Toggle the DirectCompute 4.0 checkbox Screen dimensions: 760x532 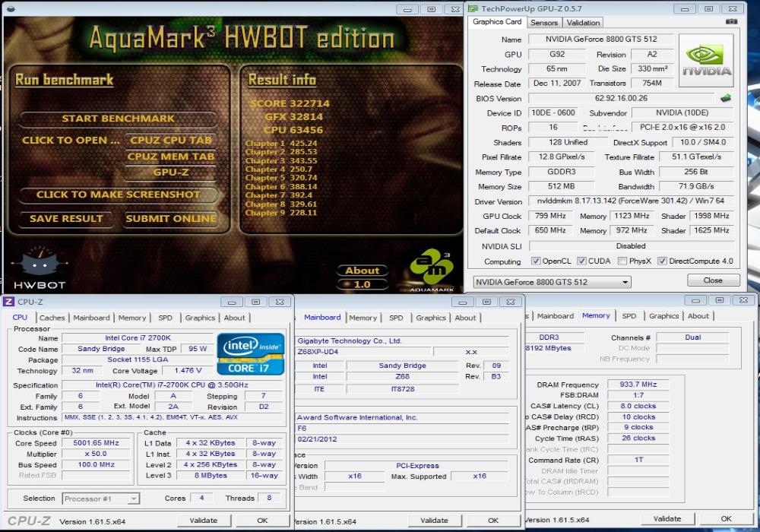[662, 261]
